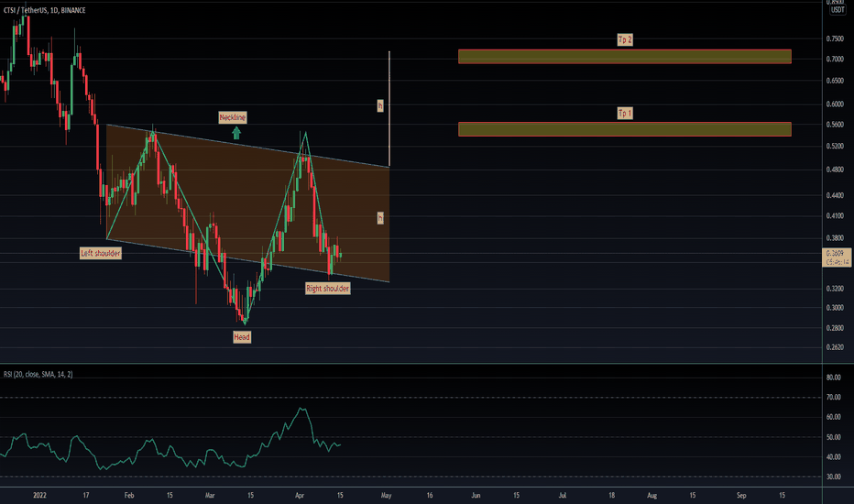Screen dimensions: 854x504
Task: Click the Aug label on time axis
Action: click(x=651, y=495)
